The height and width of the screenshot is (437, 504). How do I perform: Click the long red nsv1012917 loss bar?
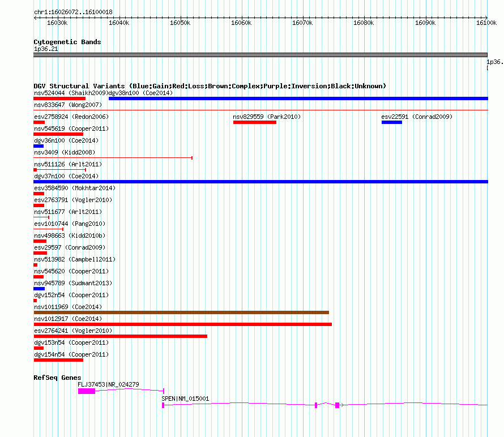(182, 324)
